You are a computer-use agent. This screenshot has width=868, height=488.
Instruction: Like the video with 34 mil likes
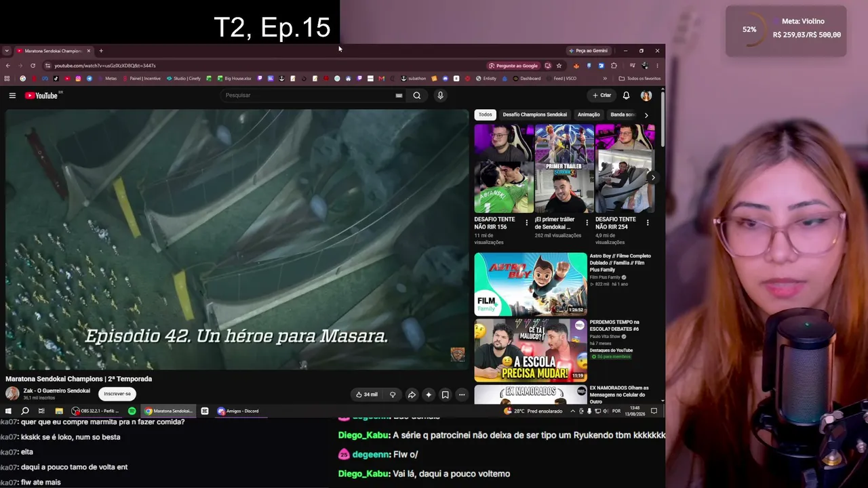coord(367,394)
